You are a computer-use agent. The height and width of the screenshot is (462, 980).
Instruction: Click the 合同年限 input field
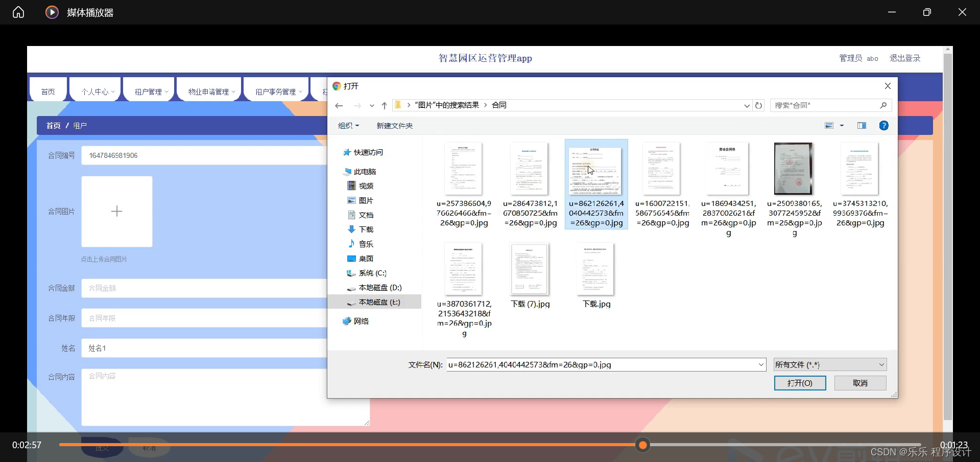(204, 318)
